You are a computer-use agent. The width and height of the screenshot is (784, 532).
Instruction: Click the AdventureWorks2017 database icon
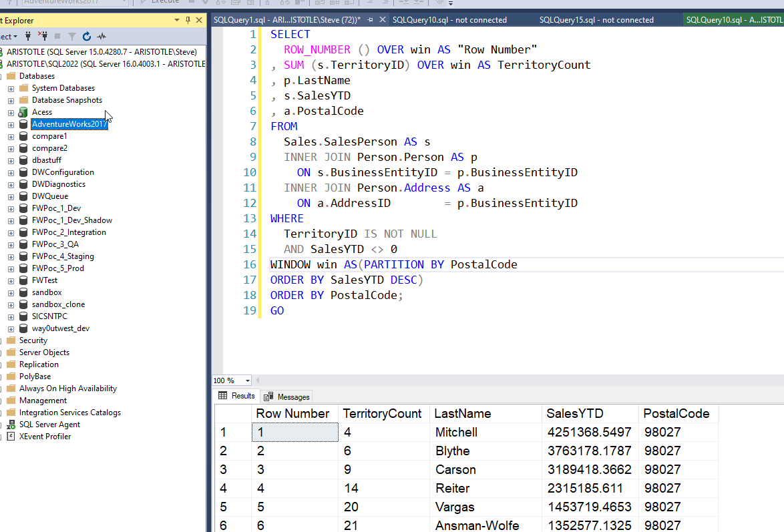[x=23, y=124]
